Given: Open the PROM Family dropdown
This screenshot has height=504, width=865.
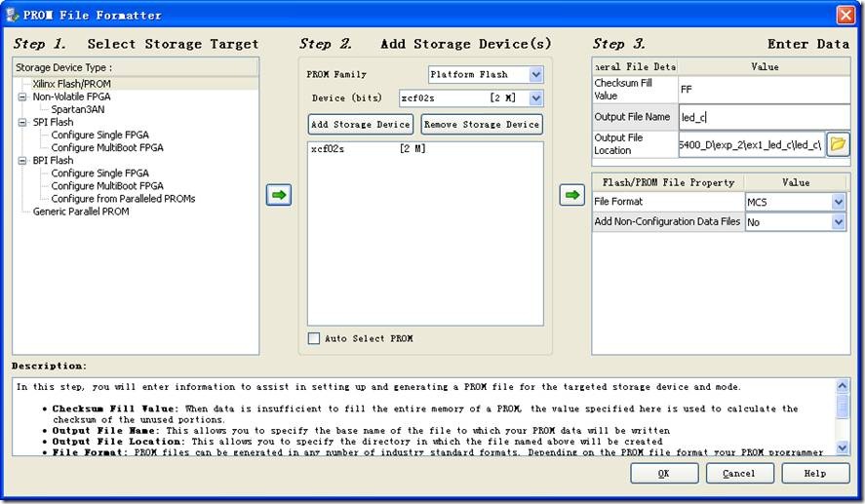Looking at the screenshot, I should coord(535,74).
